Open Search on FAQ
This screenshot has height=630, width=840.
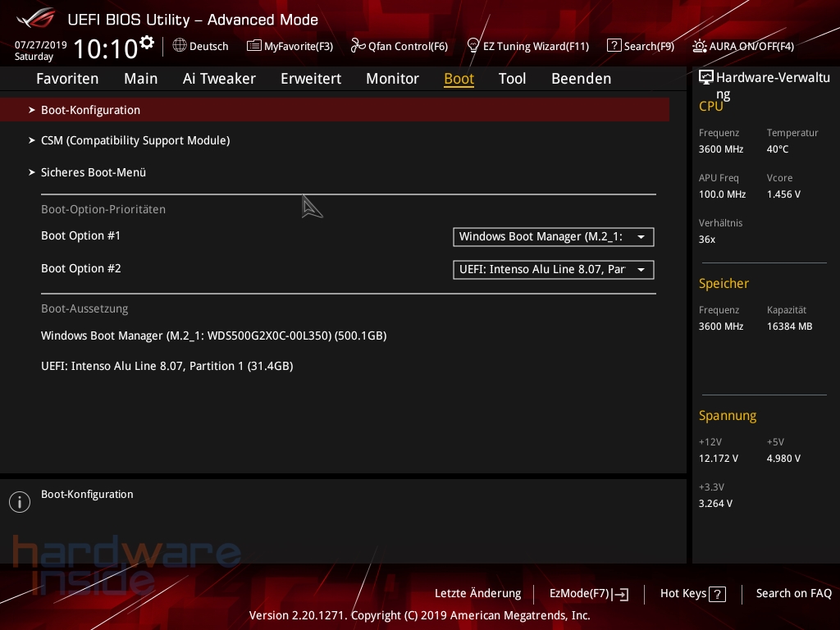point(794,594)
